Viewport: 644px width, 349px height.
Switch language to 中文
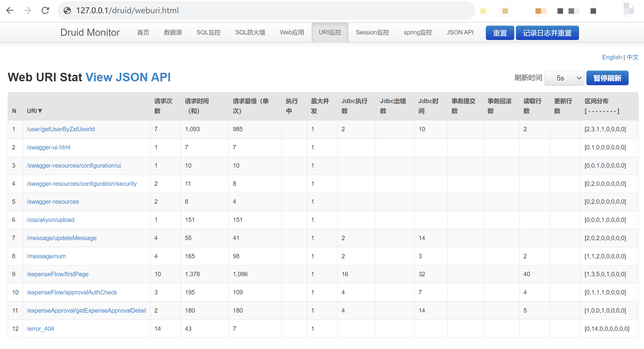coord(632,57)
